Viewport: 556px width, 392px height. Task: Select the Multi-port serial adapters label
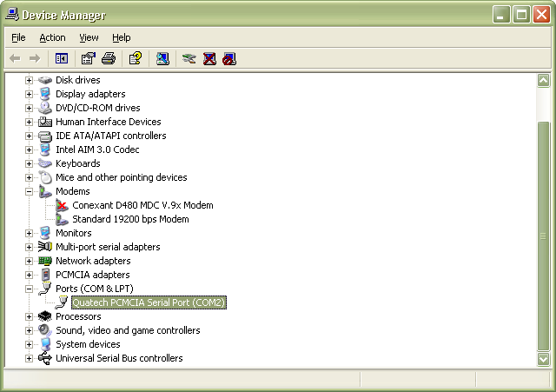[108, 247]
